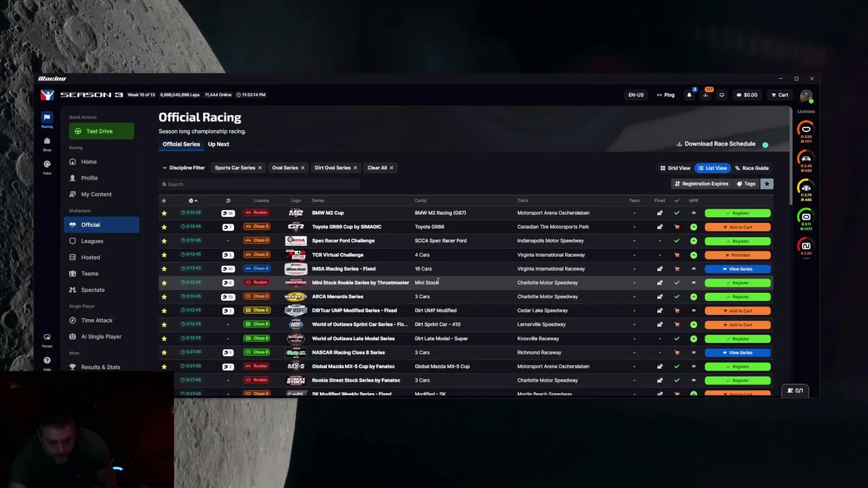The image size is (868, 488).
Task: Open the downloads icon with 117 badge
Action: pyautogui.click(x=705, y=95)
